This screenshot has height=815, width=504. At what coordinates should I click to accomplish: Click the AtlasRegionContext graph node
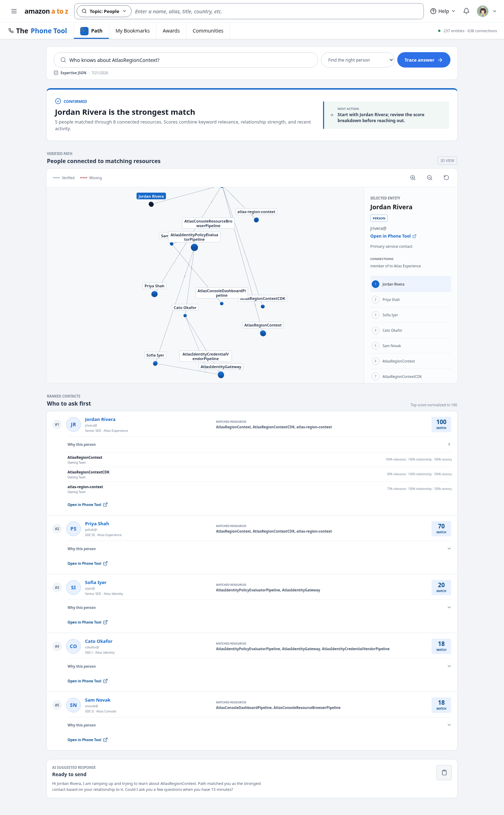[x=263, y=333]
